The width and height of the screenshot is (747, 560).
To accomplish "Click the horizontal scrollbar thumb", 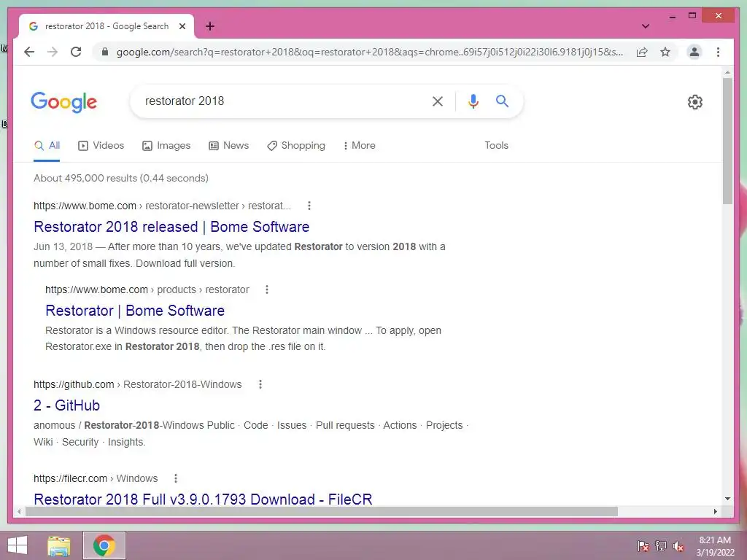I will coord(322,511).
